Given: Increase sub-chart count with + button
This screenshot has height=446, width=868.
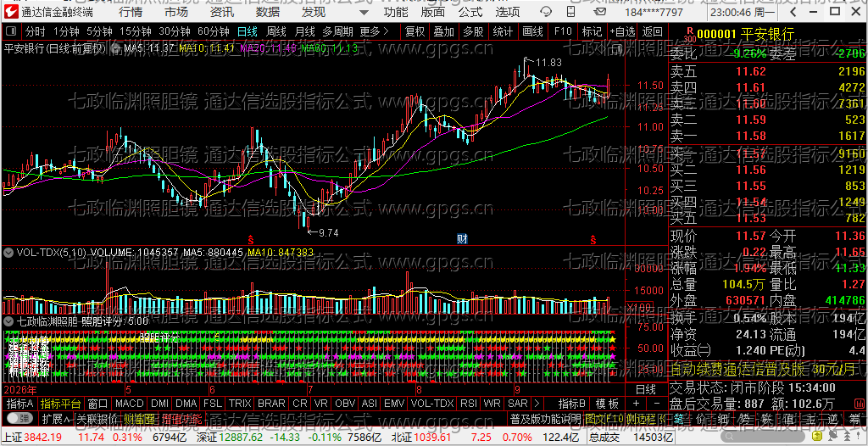Looking at the screenshot, I should tap(636, 404).
